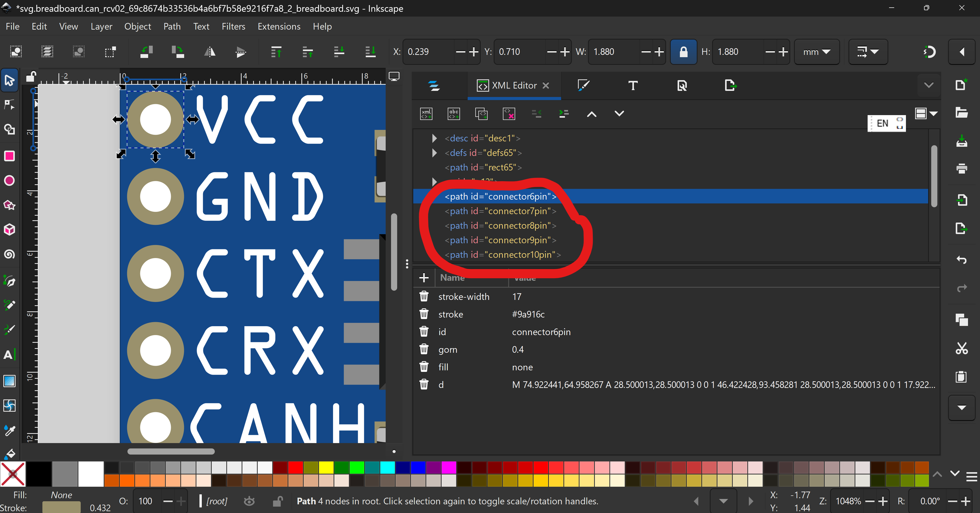Click new element node icon
The width and height of the screenshot is (980, 513).
click(x=426, y=114)
